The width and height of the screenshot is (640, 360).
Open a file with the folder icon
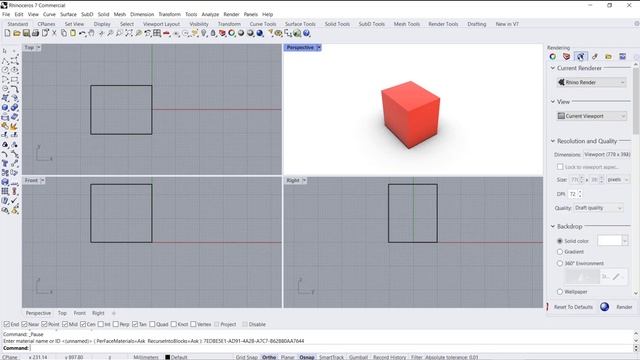coord(17,33)
